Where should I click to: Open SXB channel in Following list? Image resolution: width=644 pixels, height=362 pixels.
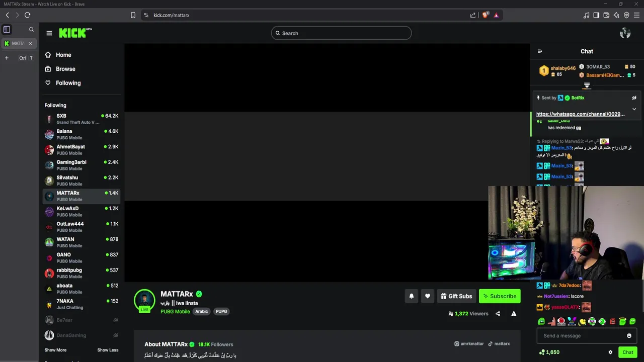(x=82, y=119)
